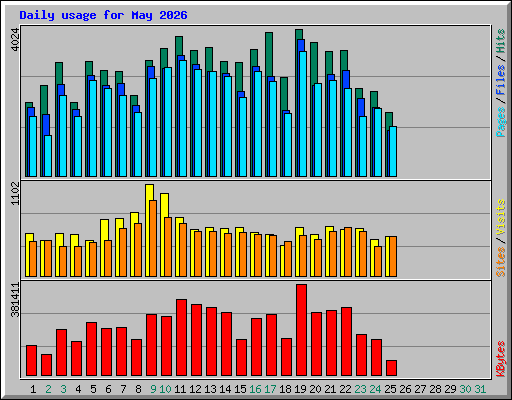Click the 'Daily usage for May 2026' title
The height and width of the screenshot is (400, 512).
pos(103,15)
